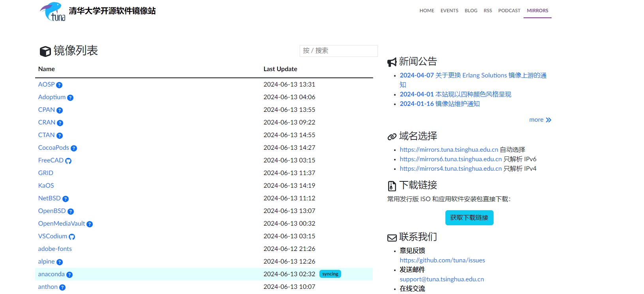Go to HOME in navigation
644x294 pixels.
pos(427,11)
